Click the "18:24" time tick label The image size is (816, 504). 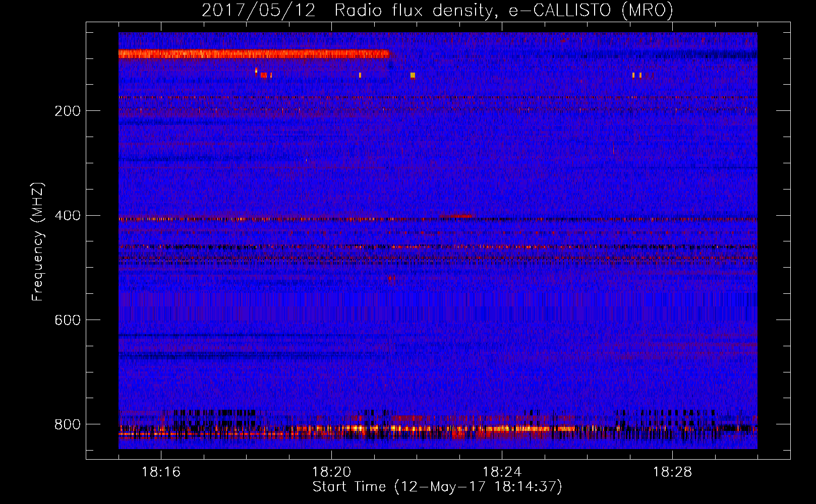(x=502, y=472)
